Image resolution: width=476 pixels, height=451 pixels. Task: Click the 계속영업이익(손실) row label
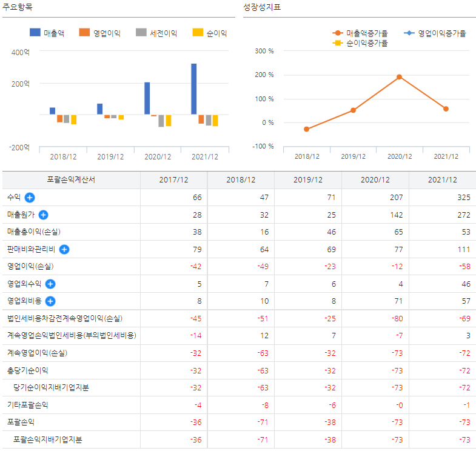[x=37, y=353]
